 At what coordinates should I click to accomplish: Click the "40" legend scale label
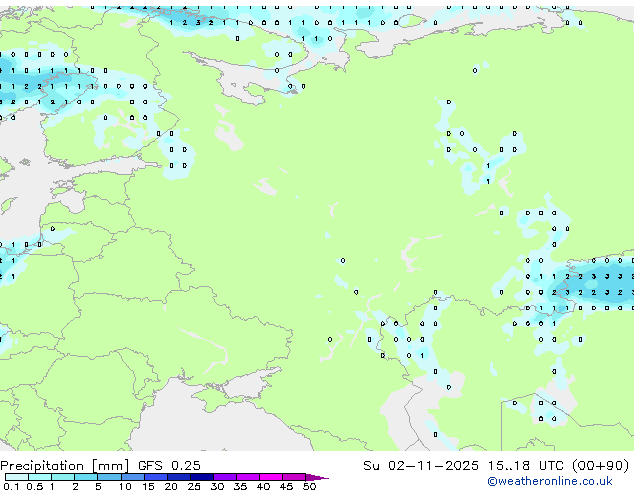tap(263, 486)
